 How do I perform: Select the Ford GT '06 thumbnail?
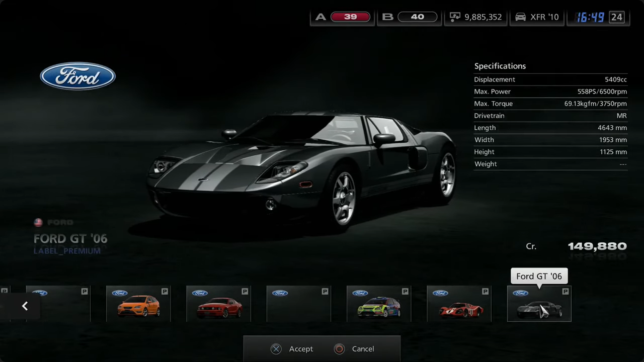pyautogui.click(x=539, y=304)
